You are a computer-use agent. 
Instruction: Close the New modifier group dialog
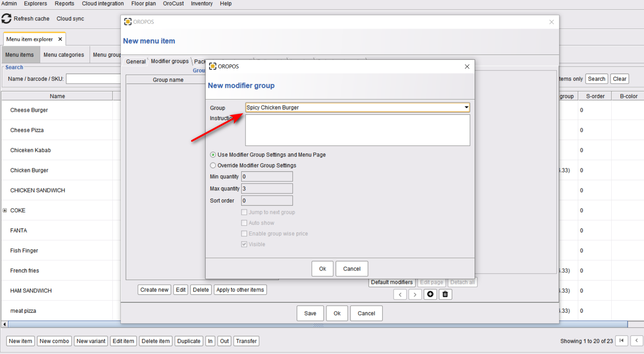[x=467, y=66]
